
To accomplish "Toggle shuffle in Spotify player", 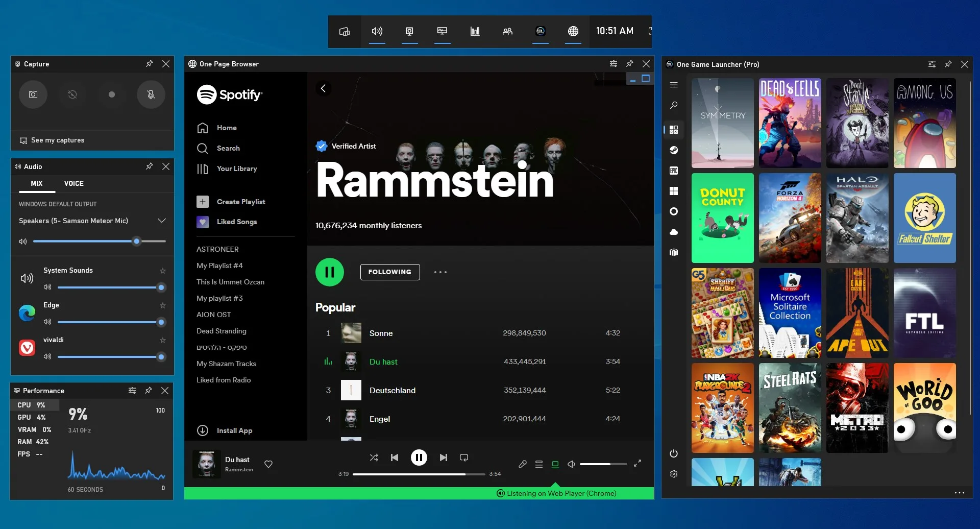I will click(374, 458).
